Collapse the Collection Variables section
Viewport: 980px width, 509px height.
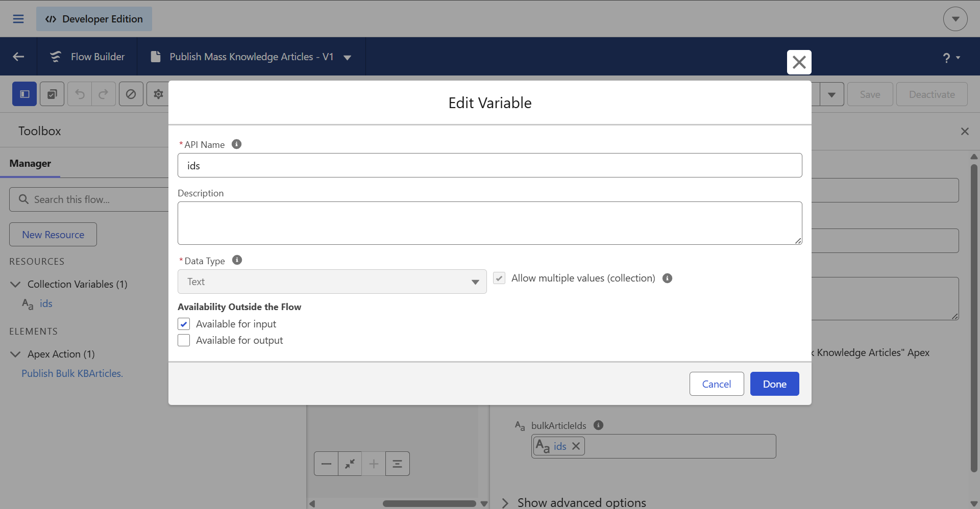pyautogui.click(x=15, y=284)
